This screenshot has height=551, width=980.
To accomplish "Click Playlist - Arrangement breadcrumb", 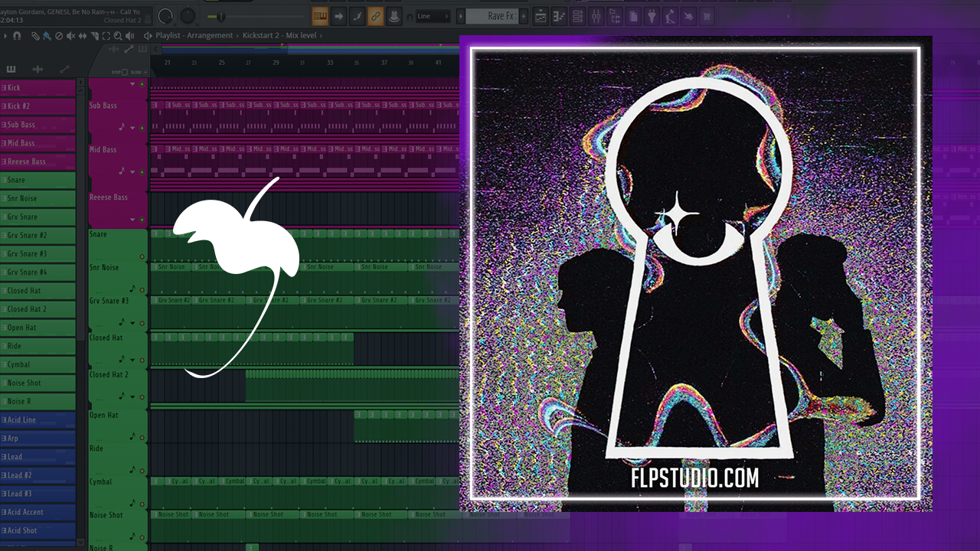I will pos(194,36).
